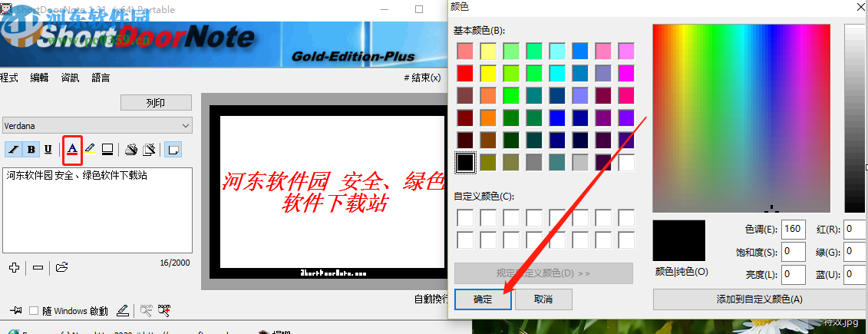The image size is (868, 334).
Task: Click the pen edit icon beside Windows startup
Action: (123, 311)
